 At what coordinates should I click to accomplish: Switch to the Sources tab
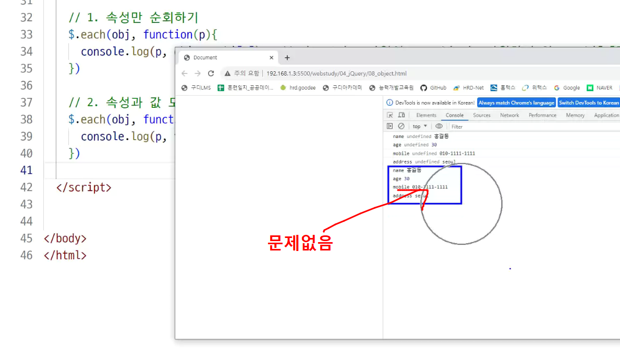pyautogui.click(x=482, y=115)
